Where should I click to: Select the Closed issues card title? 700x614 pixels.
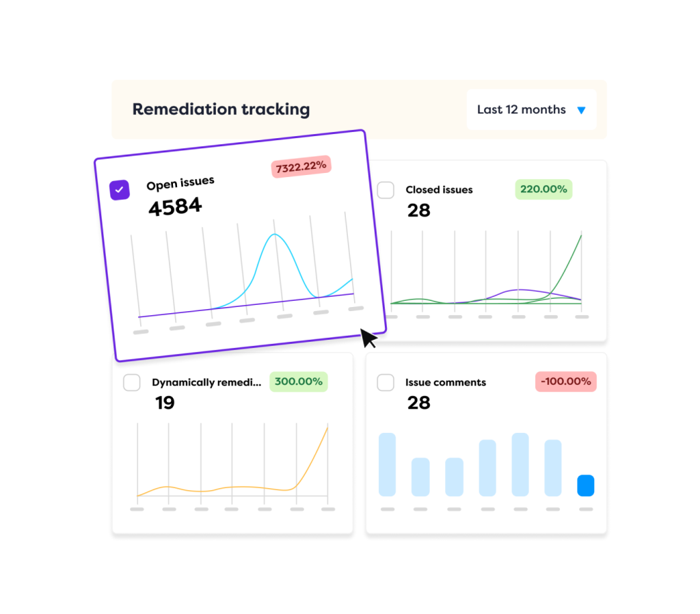[x=439, y=190]
